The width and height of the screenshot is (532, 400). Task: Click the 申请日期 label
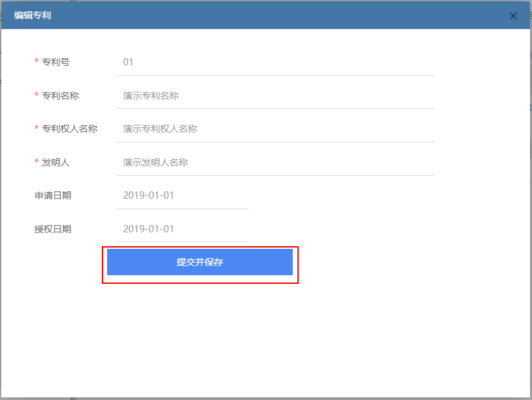pyautogui.click(x=53, y=195)
